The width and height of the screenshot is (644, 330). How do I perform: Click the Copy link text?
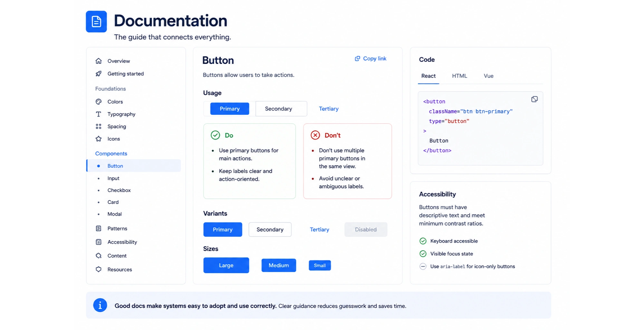(375, 59)
